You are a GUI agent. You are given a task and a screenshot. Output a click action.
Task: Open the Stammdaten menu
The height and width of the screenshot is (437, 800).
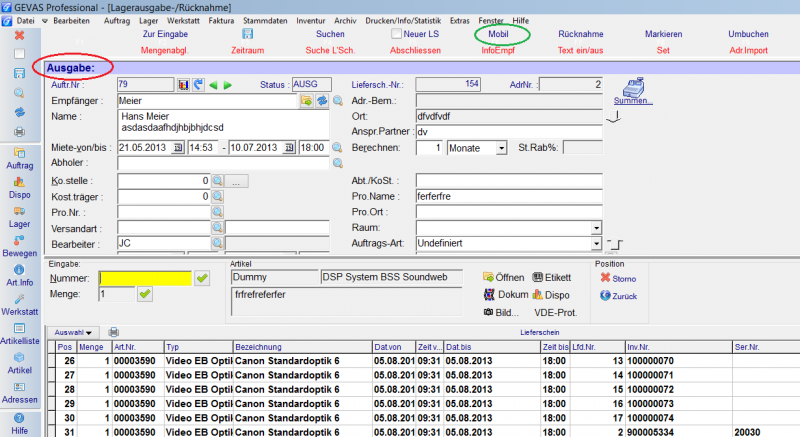[265, 21]
